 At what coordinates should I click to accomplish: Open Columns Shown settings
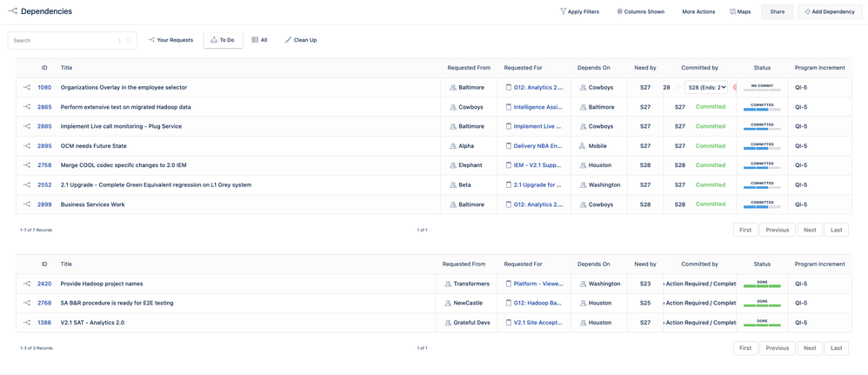coord(640,11)
